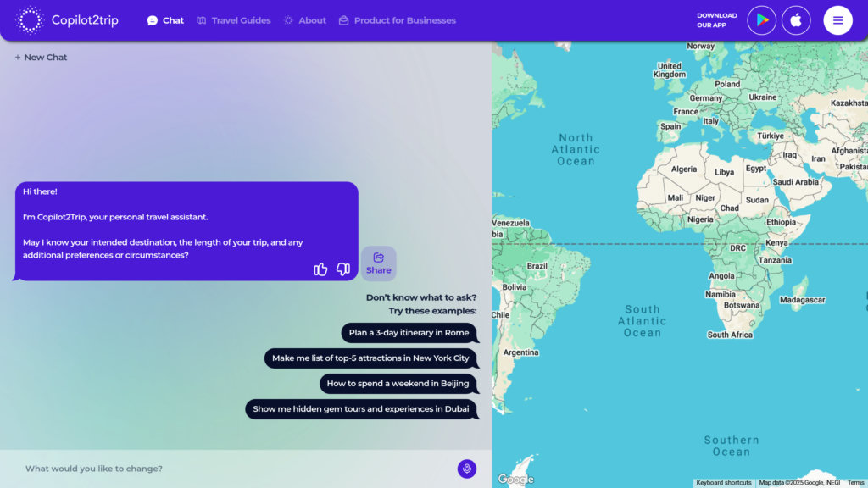Click the Copilot2trip logo
Viewport: 868px width, 488px height.
pyautogui.click(x=67, y=20)
